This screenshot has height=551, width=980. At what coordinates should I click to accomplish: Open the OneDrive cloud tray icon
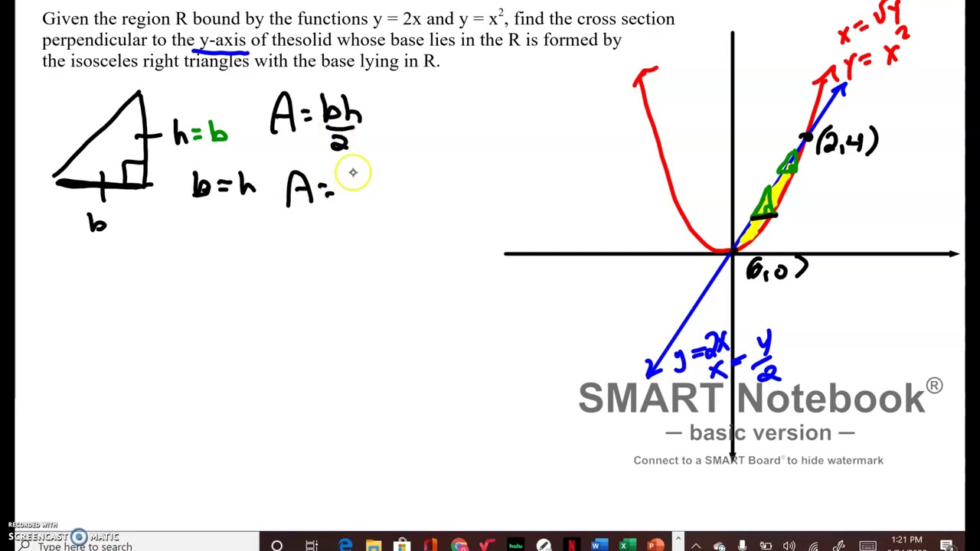pyautogui.click(x=720, y=546)
